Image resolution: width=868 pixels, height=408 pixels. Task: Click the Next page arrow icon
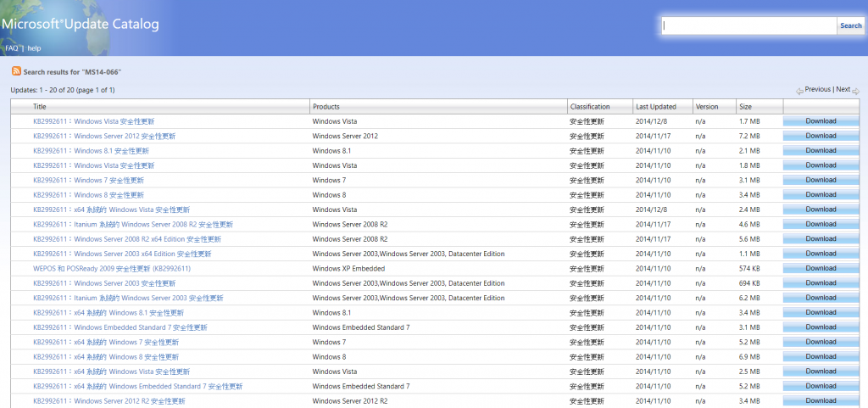tap(856, 91)
